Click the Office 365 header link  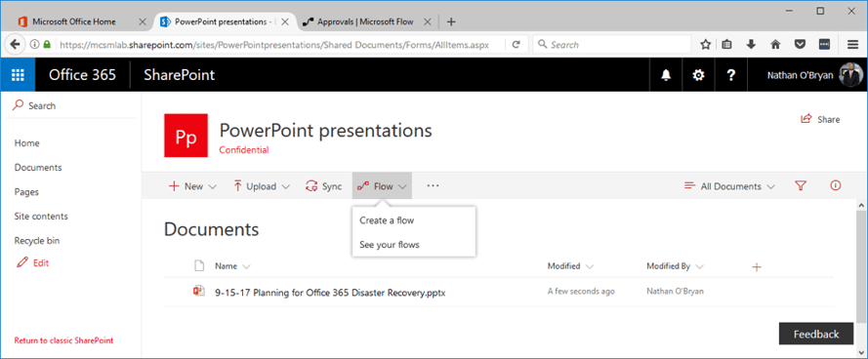[82, 75]
